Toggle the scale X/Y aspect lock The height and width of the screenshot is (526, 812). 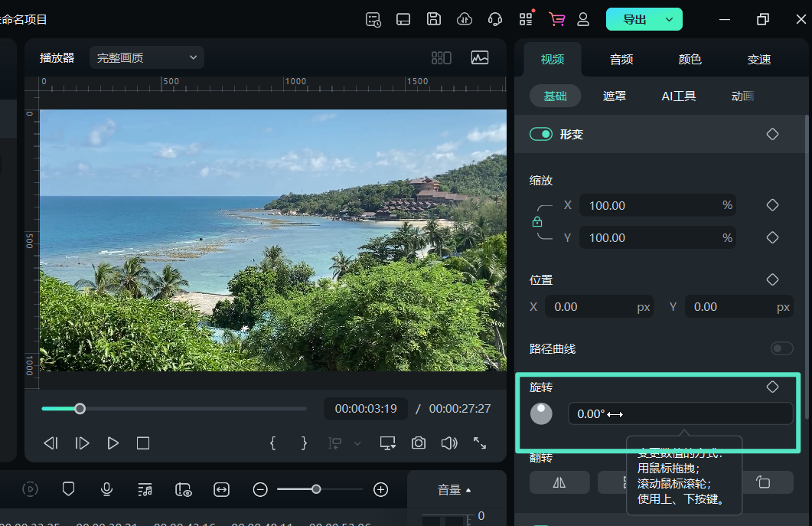537,222
